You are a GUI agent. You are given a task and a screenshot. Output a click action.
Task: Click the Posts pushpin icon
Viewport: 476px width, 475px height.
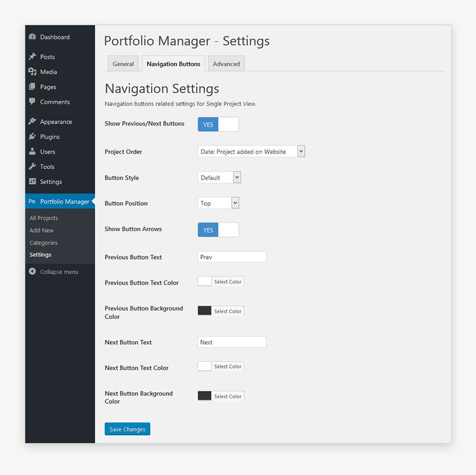(32, 57)
